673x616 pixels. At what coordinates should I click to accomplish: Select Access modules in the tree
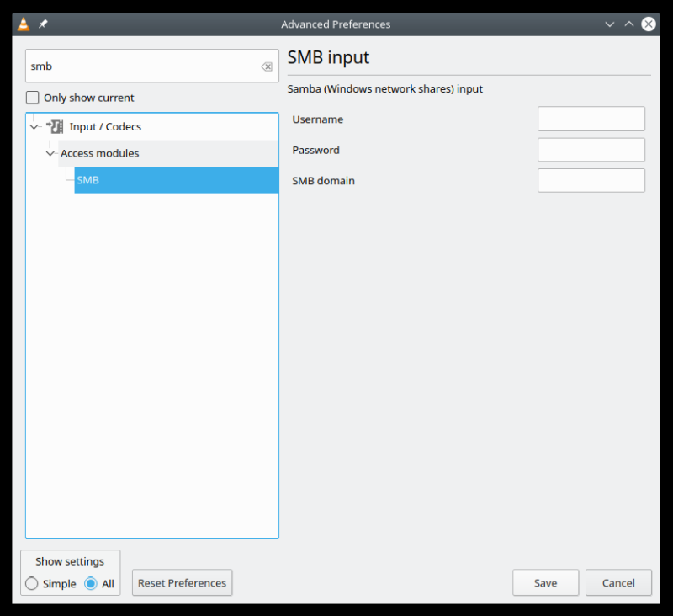(x=99, y=153)
